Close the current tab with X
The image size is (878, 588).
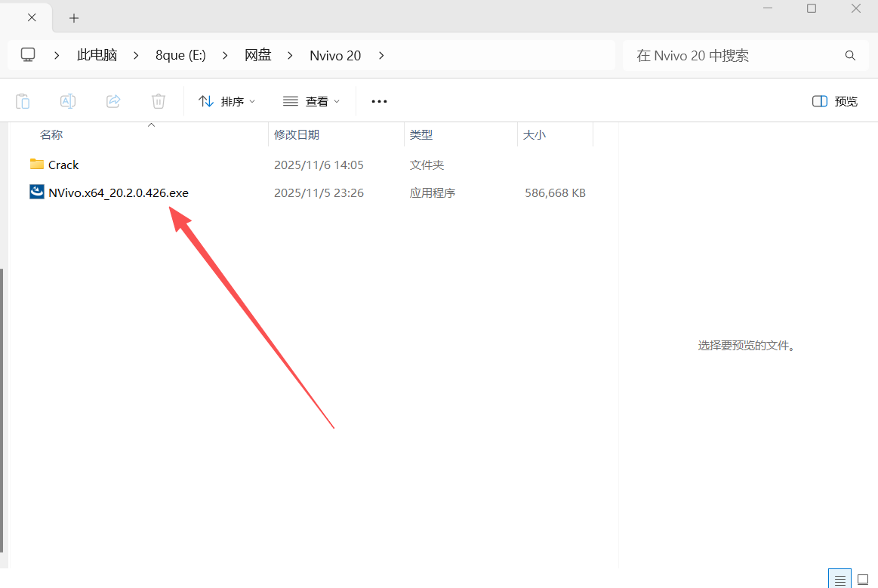coord(32,17)
